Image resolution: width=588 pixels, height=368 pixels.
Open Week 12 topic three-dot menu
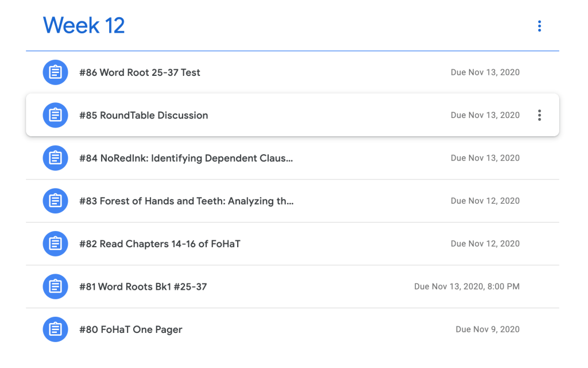coord(539,26)
